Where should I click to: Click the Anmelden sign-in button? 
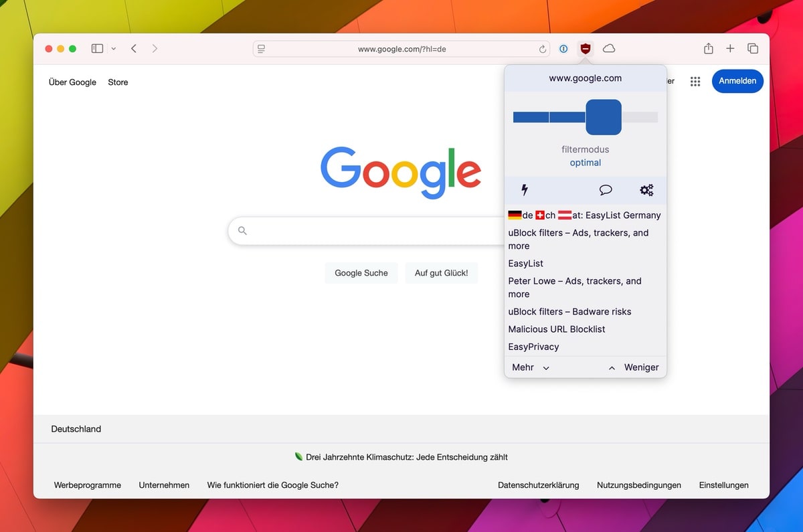tap(737, 81)
